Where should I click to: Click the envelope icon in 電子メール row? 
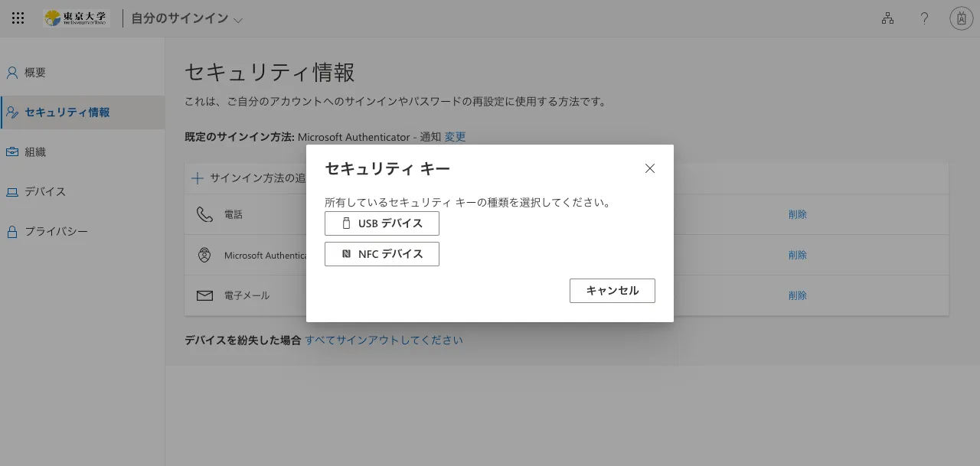pos(204,295)
